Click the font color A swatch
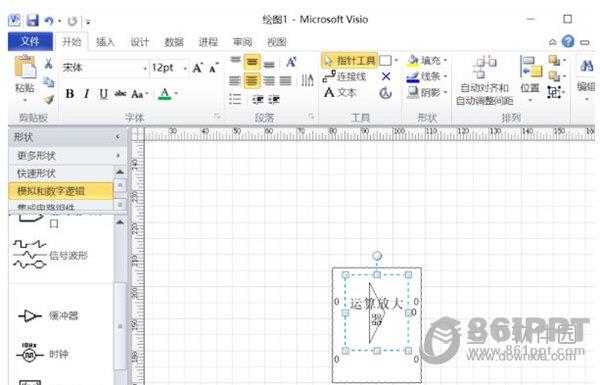Viewport: 600px width, 385px height. [165, 93]
